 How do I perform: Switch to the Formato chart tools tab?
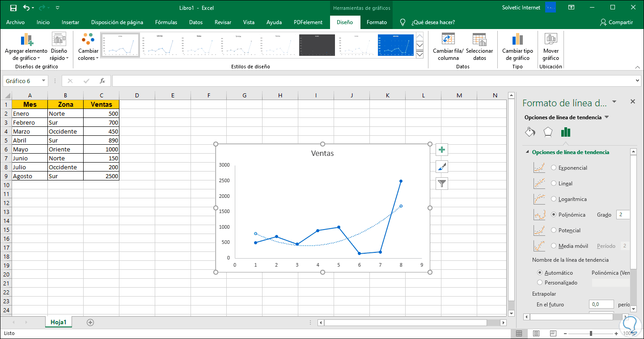click(x=377, y=22)
